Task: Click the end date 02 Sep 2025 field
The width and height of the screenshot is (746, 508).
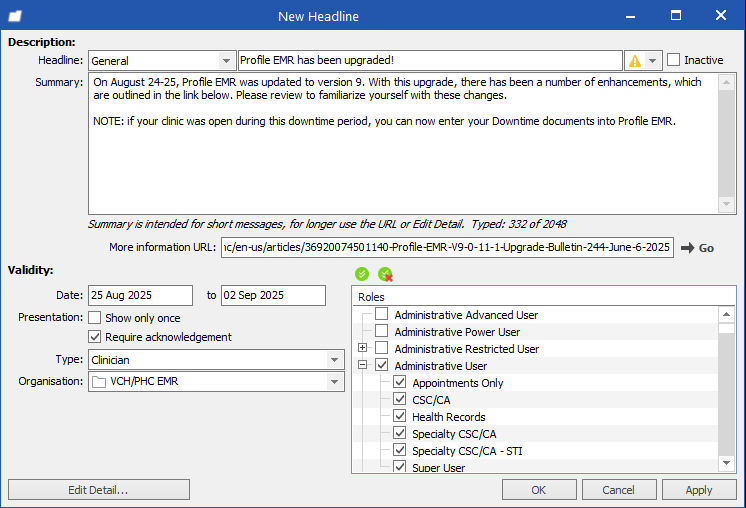Action: click(x=273, y=295)
